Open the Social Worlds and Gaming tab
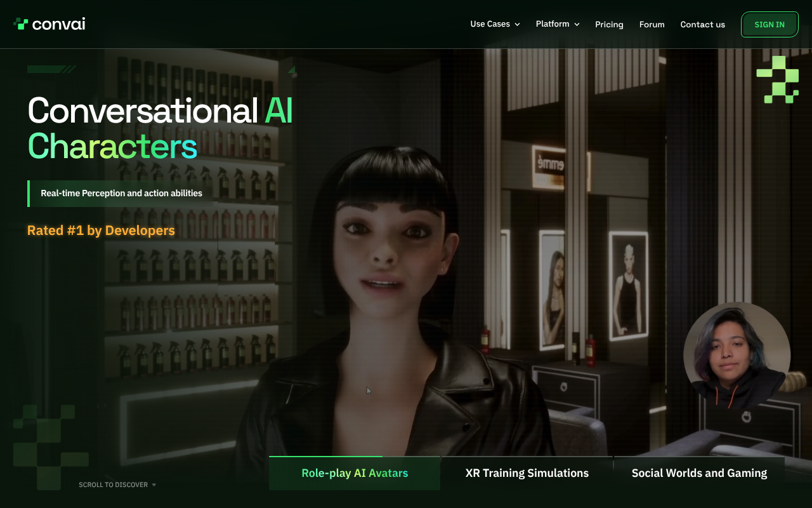 tap(699, 473)
